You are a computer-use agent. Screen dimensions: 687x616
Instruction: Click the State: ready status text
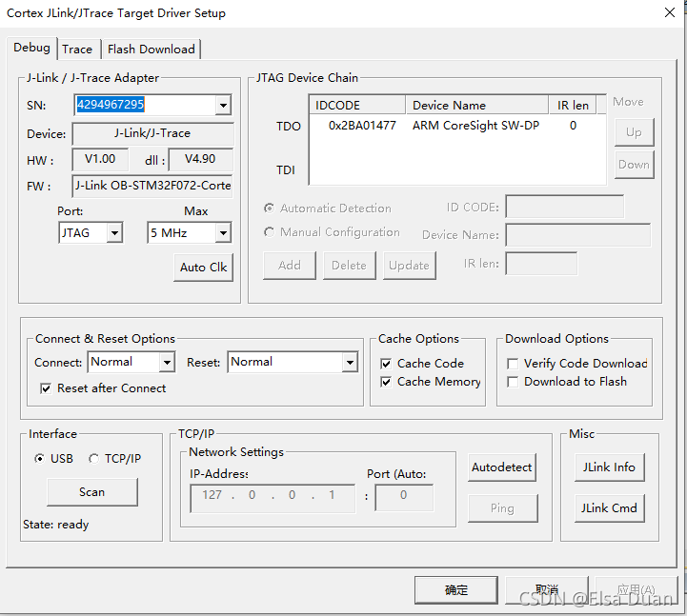[55, 525]
